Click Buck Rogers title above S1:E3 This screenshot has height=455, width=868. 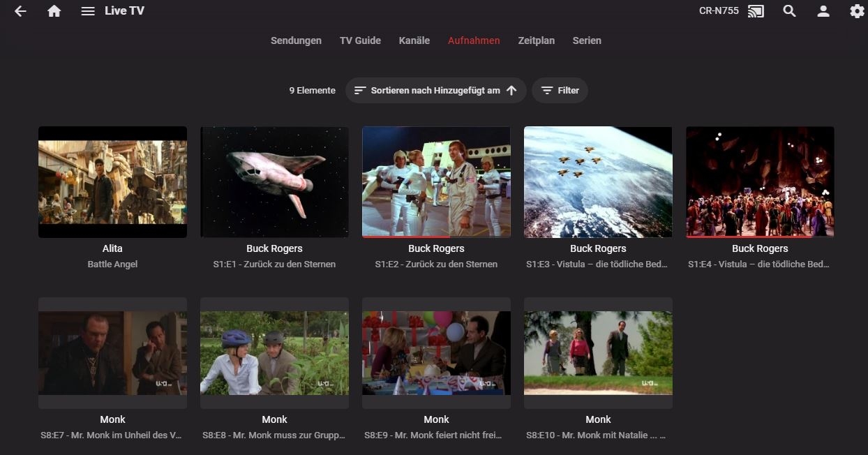pos(598,248)
